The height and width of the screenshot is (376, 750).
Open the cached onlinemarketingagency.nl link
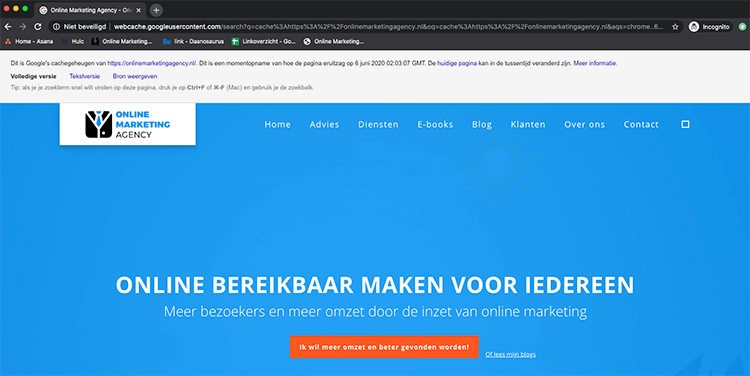[x=152, y=63]
